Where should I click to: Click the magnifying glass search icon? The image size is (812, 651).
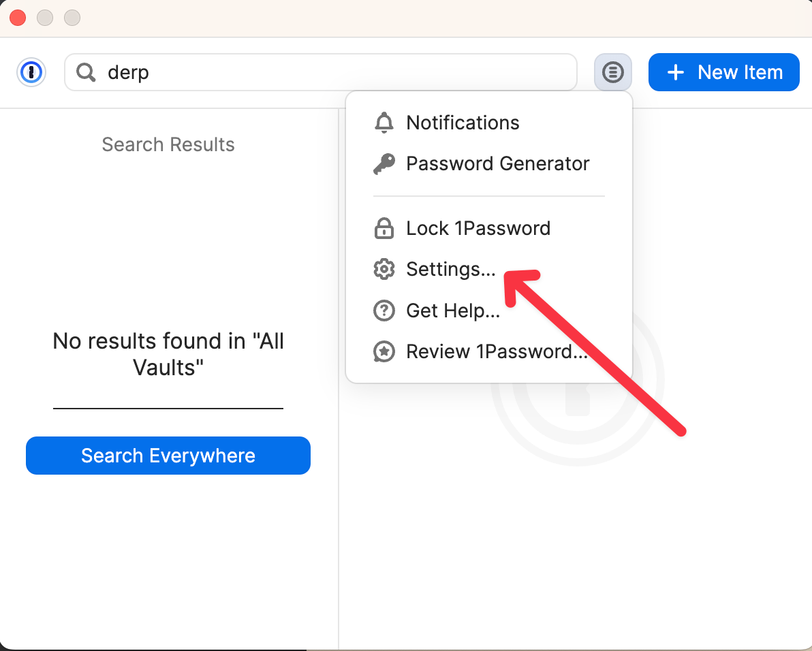(86, 72)
